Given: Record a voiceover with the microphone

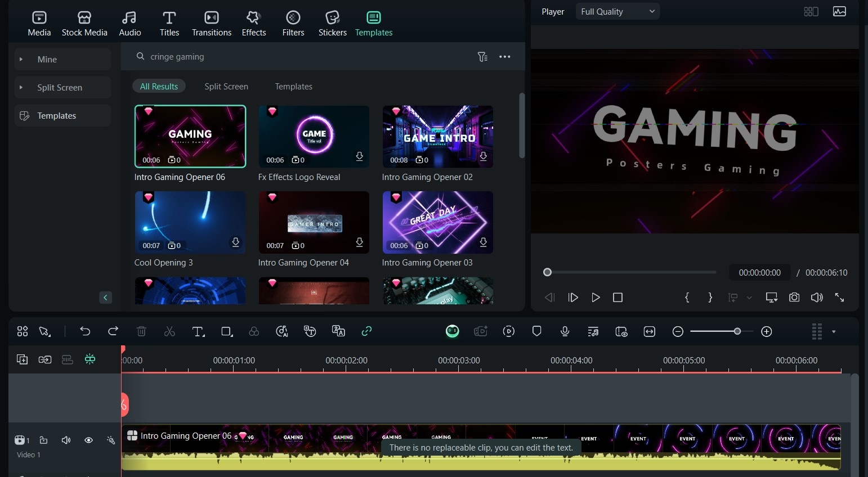Looking at the screenshot, I should tap(565, 331).
